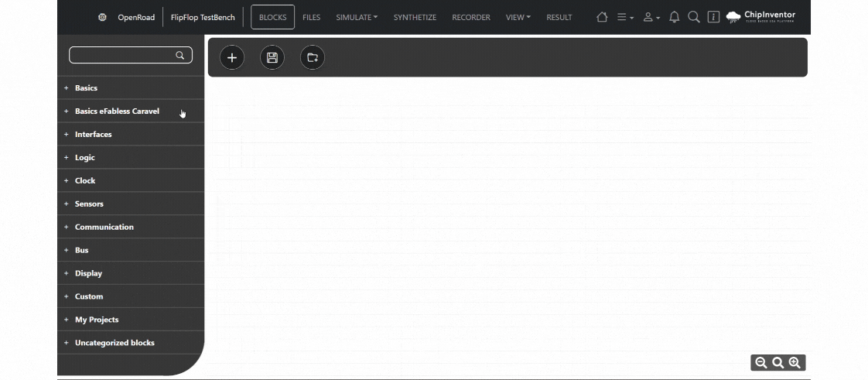The width and height of the screenshot is (868, 380).
Task: Click the zoom in magnifier icon
Action: (x=795, y=363)
